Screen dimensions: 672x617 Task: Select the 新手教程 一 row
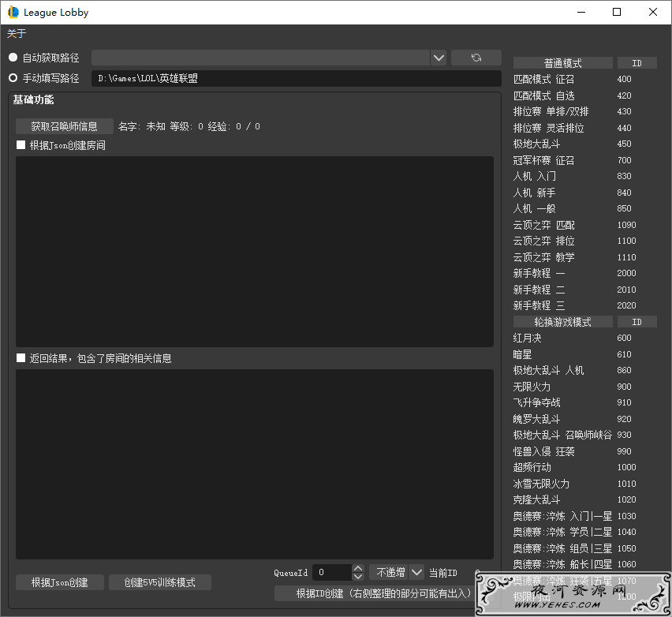coord(585,273)
